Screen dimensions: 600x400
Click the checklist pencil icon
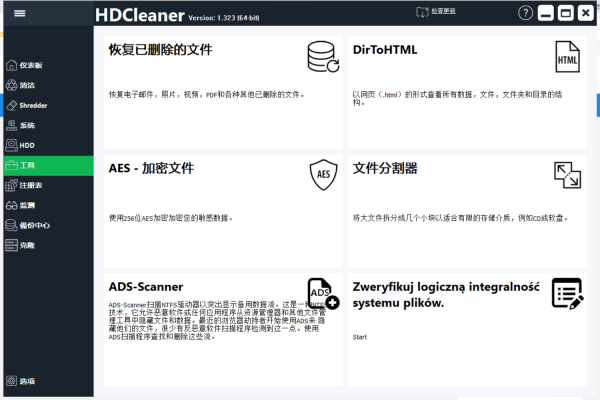(567, 294)
